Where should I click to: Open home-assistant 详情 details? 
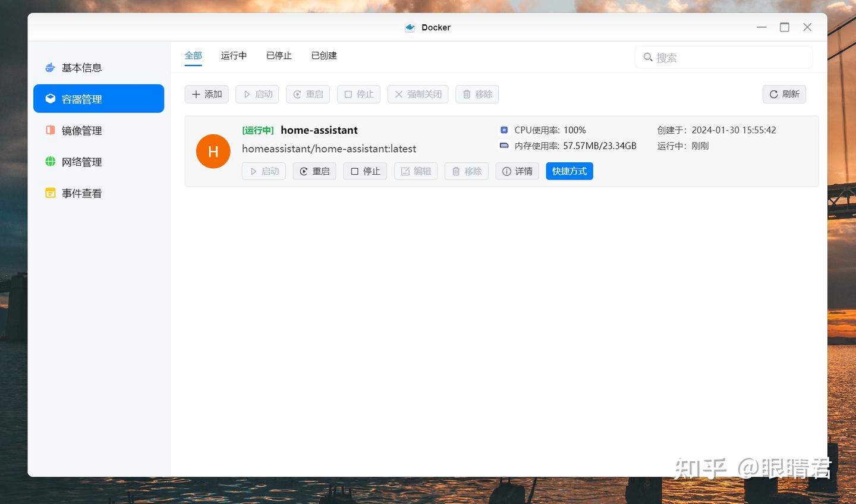click(517, 171)
